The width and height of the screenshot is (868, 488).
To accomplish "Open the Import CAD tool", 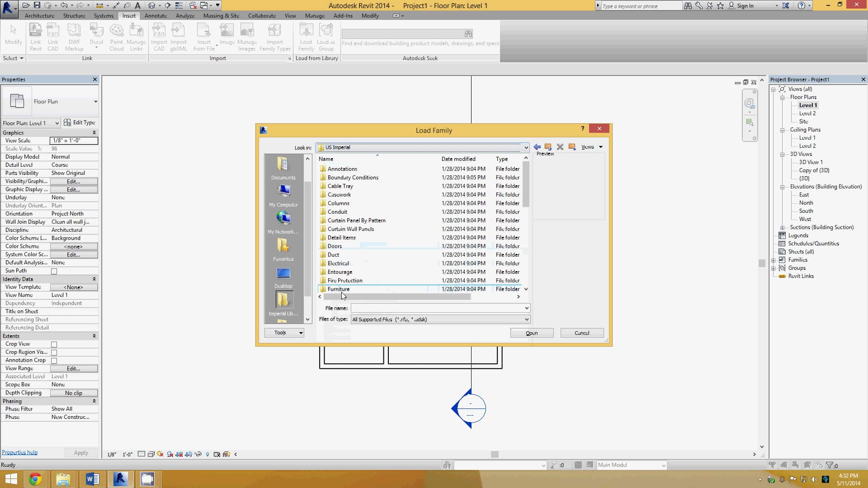I will 159,37.
